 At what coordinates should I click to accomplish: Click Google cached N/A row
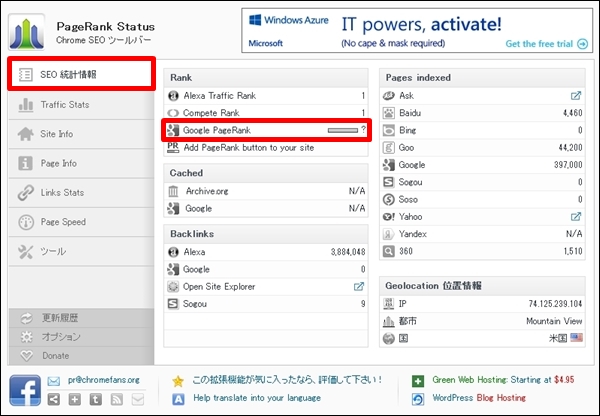coord(266,209)
